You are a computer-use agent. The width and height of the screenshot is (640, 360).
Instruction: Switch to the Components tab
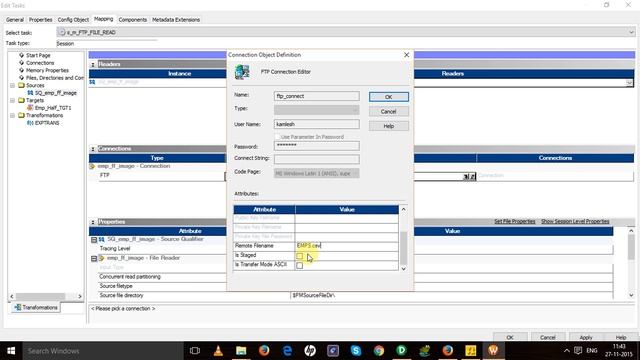(133, 20)
